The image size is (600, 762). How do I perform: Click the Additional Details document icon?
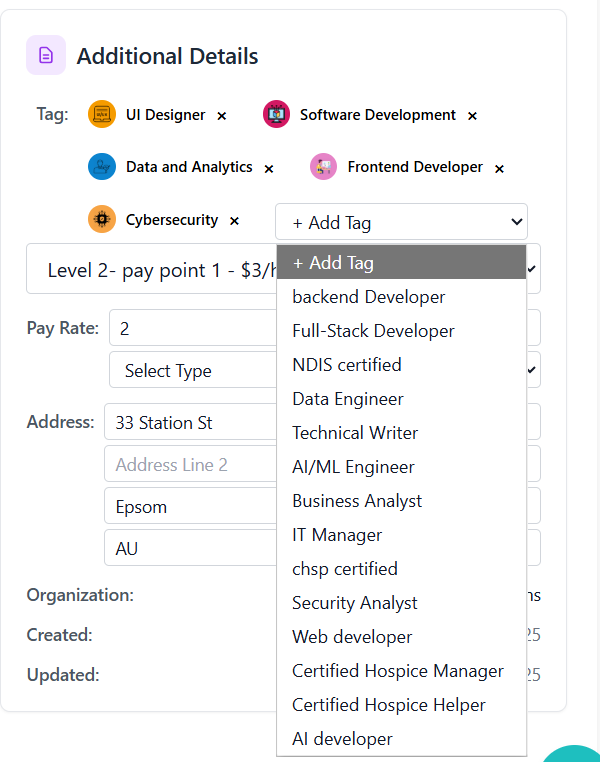point(46,55)
